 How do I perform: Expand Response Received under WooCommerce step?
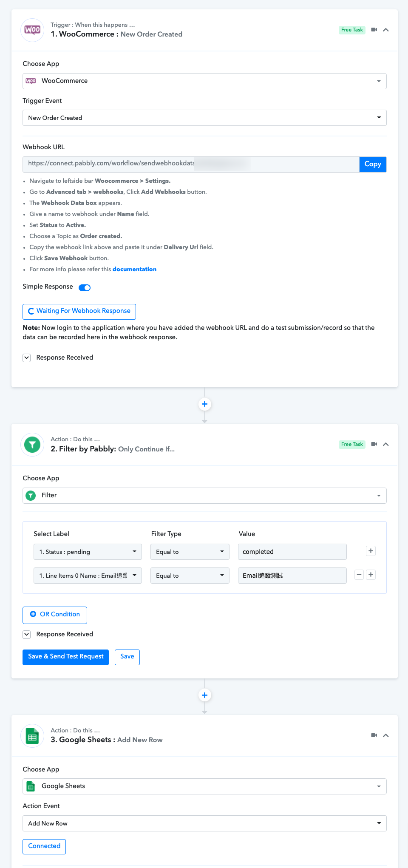27,357
